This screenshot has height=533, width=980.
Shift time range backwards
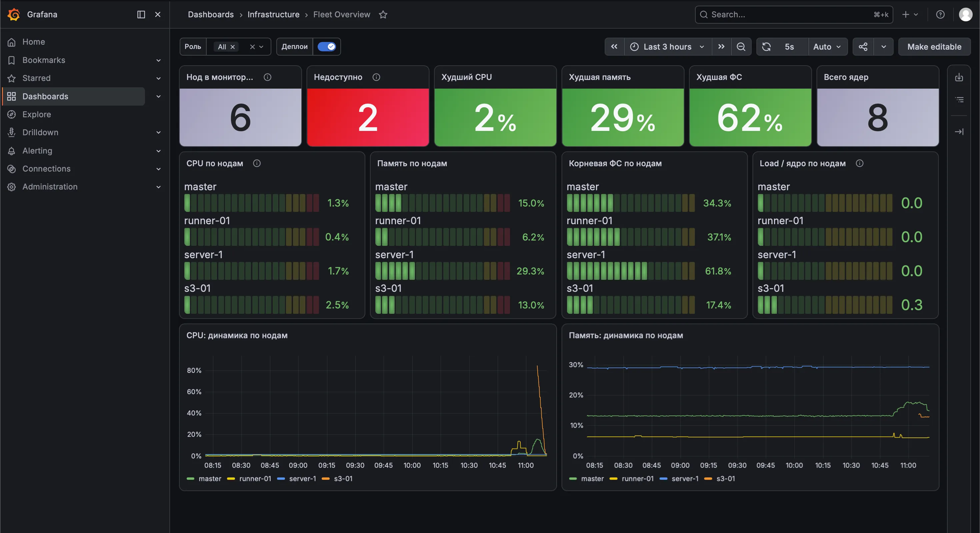click(x=614, y=47)
